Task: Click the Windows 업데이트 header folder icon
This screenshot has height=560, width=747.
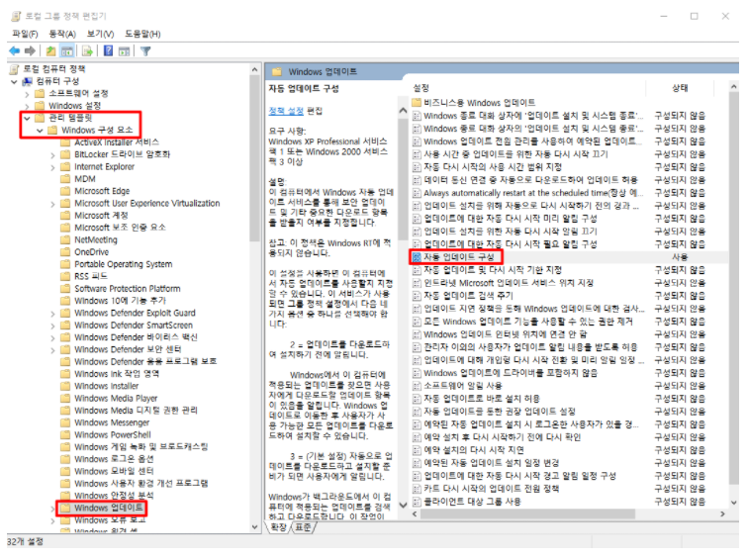Action: [x=277, y=72]
